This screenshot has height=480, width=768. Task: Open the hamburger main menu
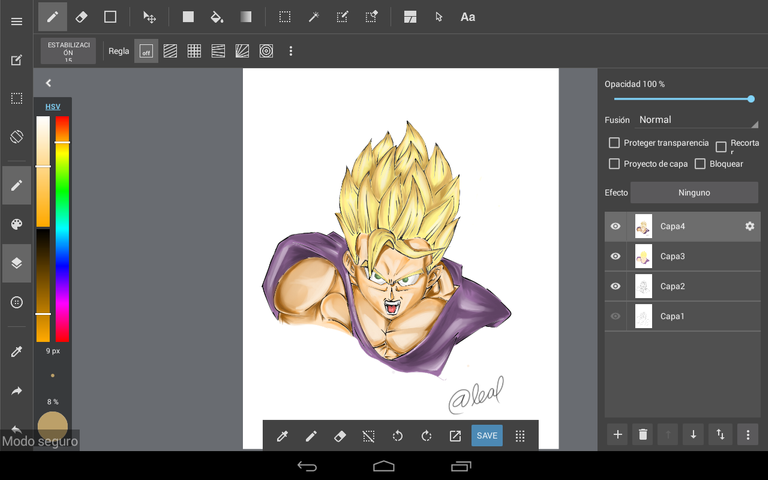tap(17, 22)
